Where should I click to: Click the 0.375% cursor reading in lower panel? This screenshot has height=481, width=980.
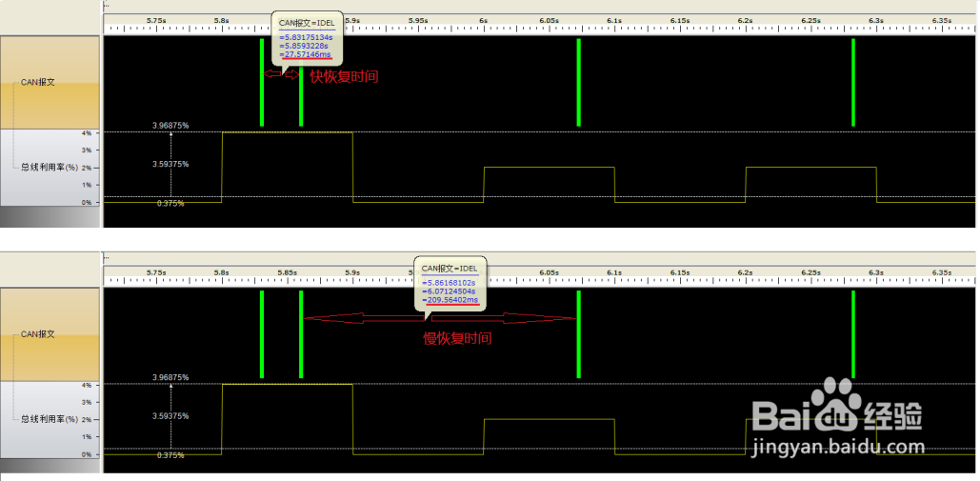click(170, 455)
